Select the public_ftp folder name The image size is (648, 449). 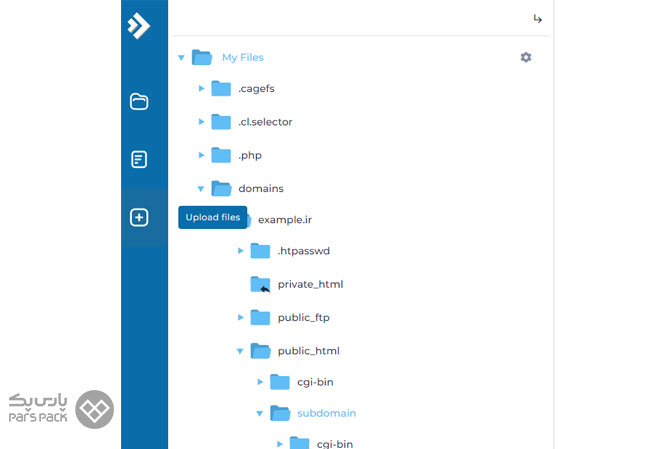coord(303,318)
